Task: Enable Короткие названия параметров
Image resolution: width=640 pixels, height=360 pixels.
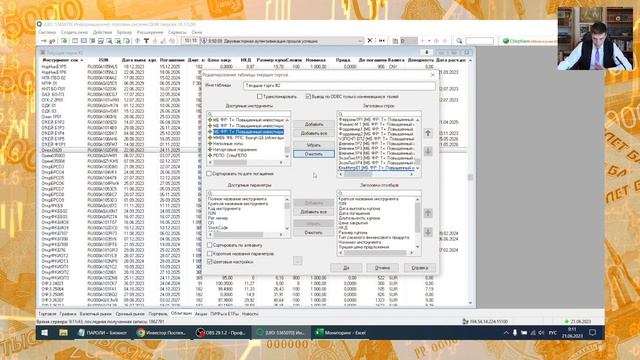Action: 209,253
